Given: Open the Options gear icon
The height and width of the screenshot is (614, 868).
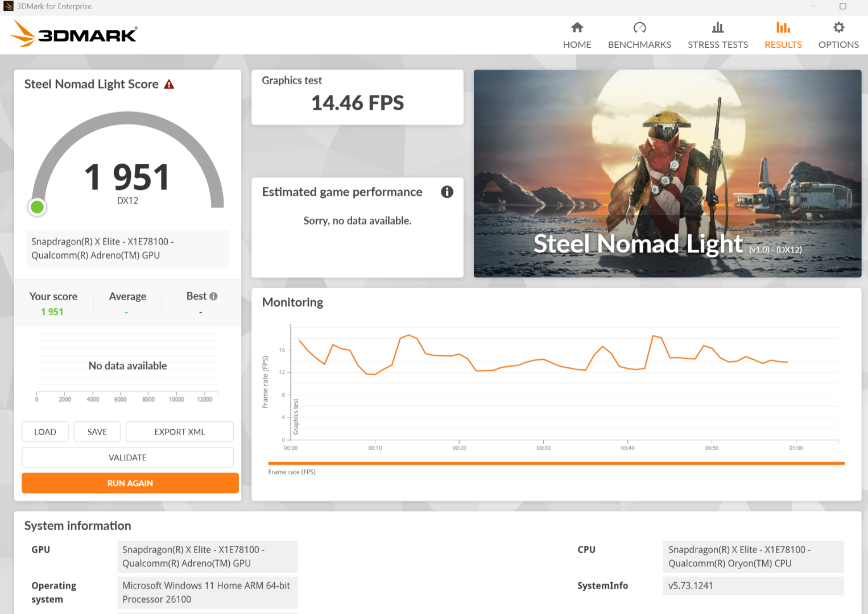Looking at the screenshot, I should [838, 27].
